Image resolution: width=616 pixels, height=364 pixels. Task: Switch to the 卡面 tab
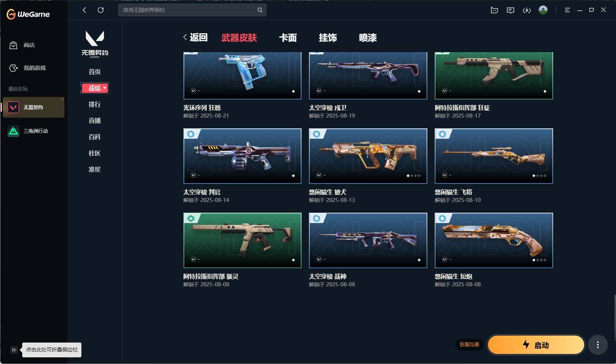point(288,38)
